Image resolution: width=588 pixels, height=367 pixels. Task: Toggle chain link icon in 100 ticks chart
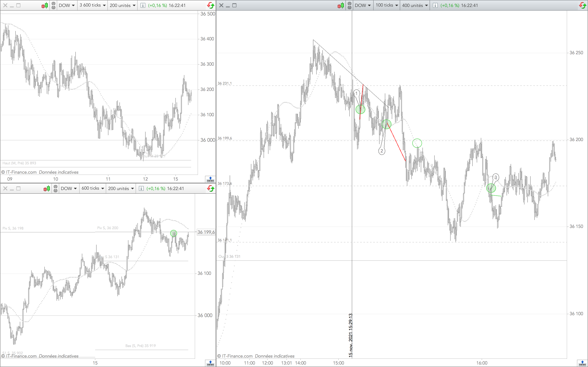(349, 5)
